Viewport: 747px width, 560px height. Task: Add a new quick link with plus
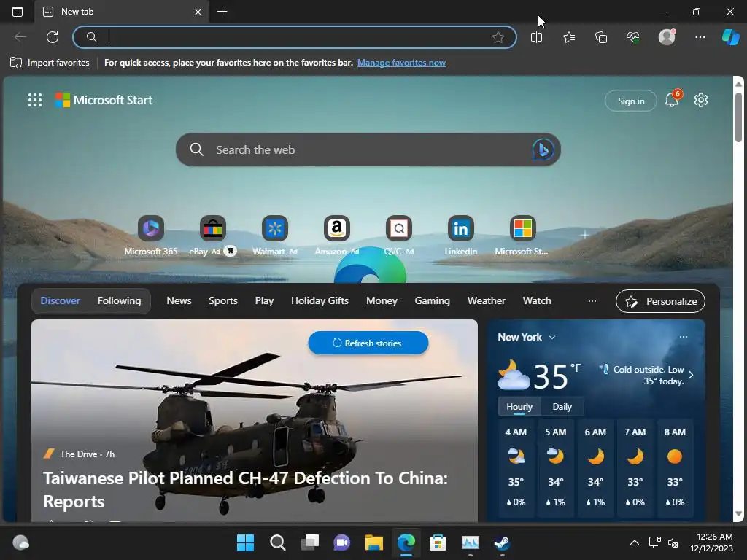584,235
